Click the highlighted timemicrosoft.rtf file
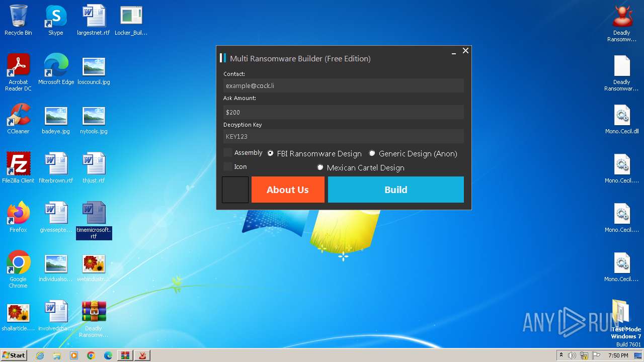 click(x=94, y=220)
